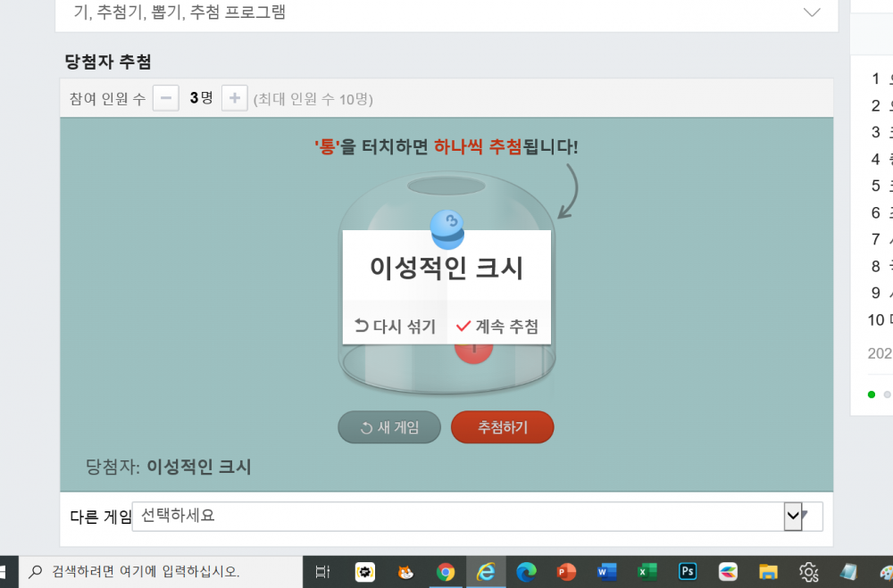Click the 당첨자: 이성적인 크시 result text
Screen dimensions: 893x588
coord(168,467)
